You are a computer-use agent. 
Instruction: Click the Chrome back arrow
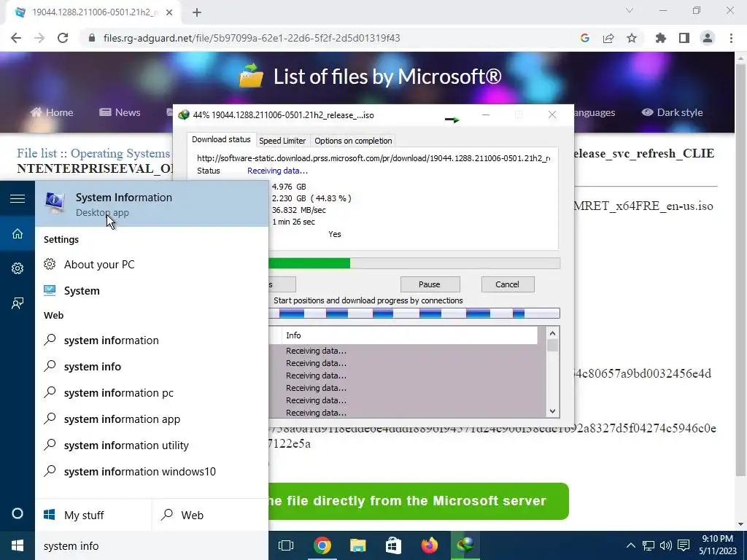pos(16,38)
